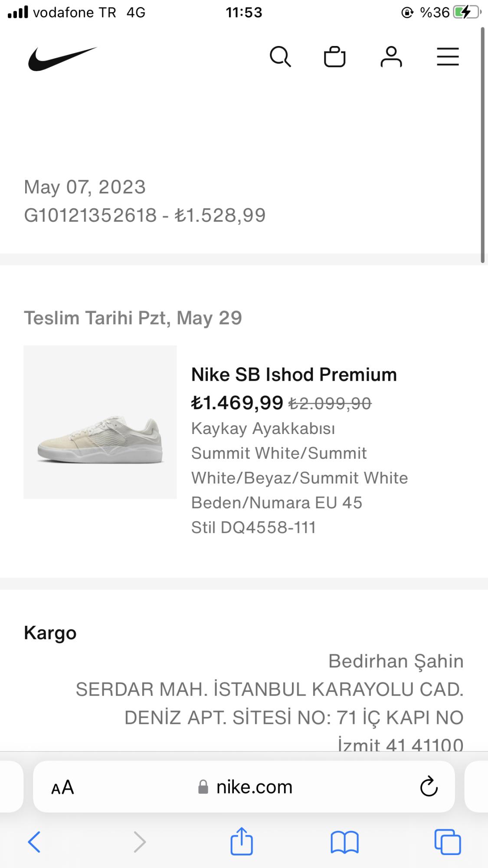
Task: Open the search magnifier icon
Action: [x=280, y=57]
